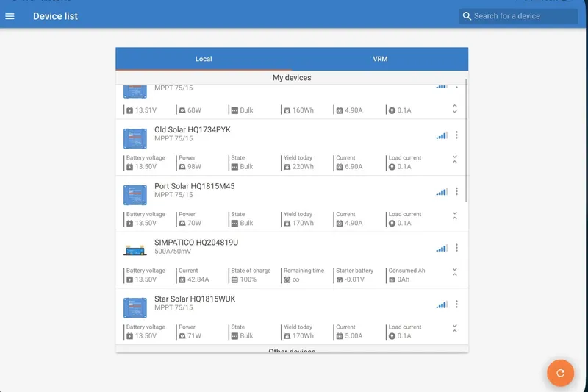Open three-dot menu for Star Solar HQ1815WUK
This screenshot has width=588, height=392.
coord(456,304)
